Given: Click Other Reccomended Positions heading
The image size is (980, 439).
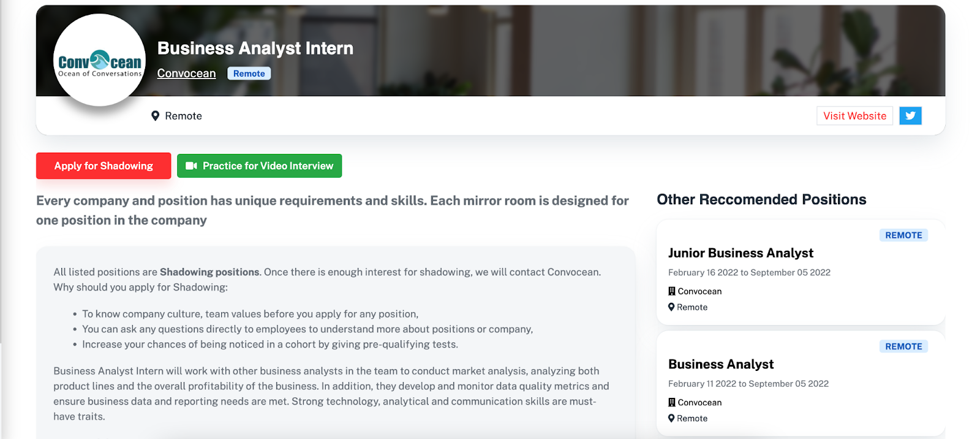Looking at the screenshot, I should (x=761, y=200).
